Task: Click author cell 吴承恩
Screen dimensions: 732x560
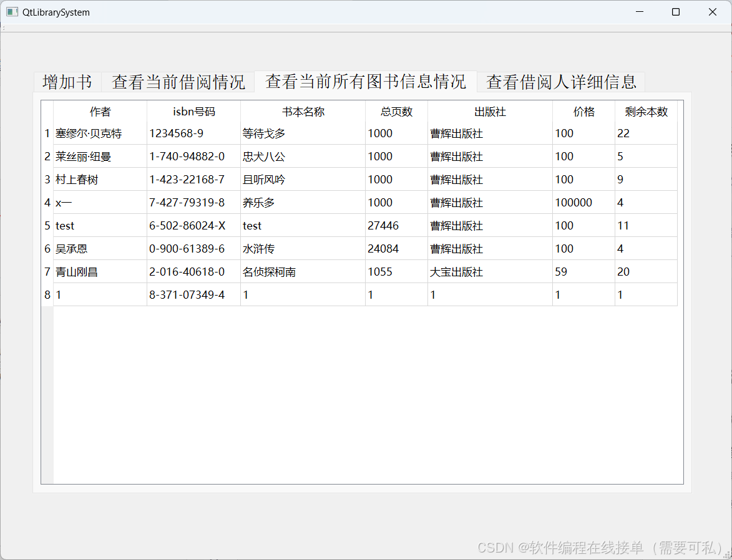Action: [100, 249]
